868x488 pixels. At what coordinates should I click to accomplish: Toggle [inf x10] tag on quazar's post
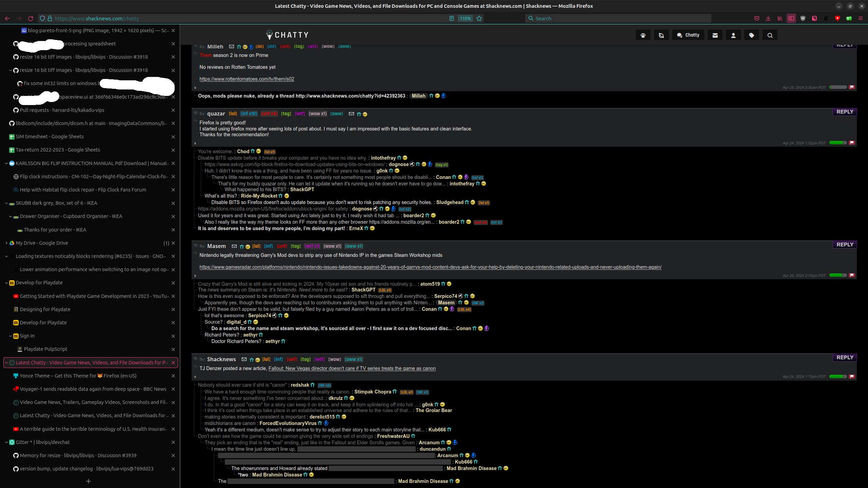pyautogui.click(x=249, y=114)
